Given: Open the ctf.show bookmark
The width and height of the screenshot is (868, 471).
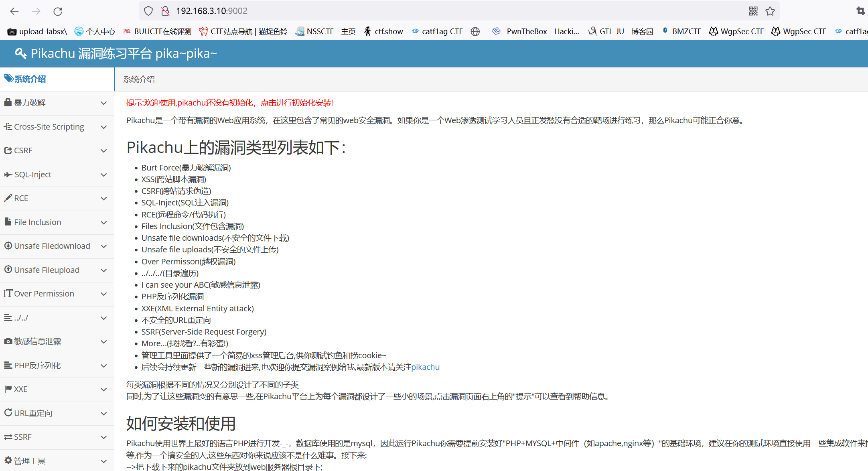Looking at the screenshot, I should [383, 31].
